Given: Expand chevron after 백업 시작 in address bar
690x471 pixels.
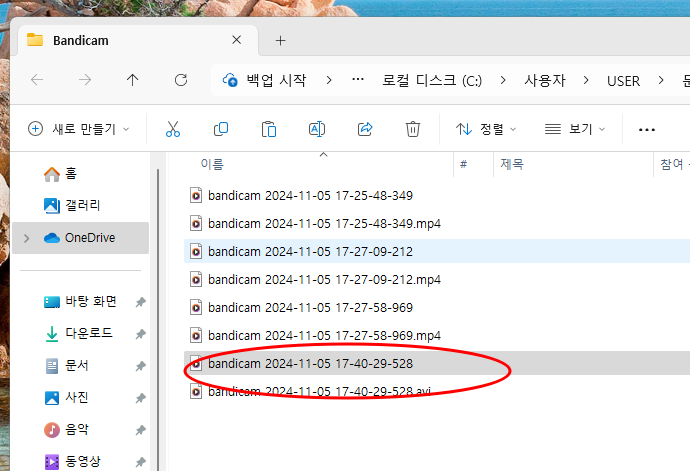Looking at the screenshot, I should (x=329, y=80).
